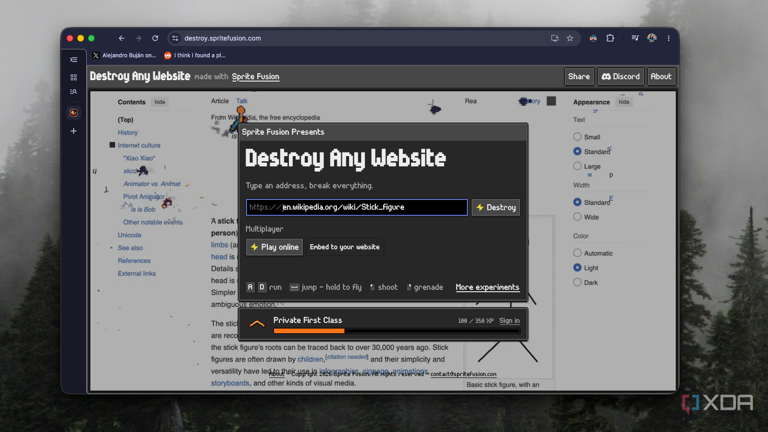Click the tab search icon in sidebar
Screen dimensions: 768x432
click(x=73, y=92)
